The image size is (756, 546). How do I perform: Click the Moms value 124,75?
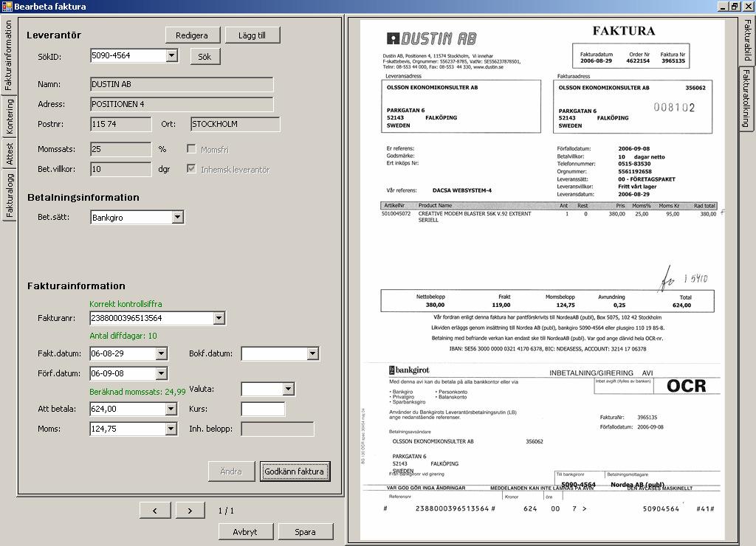coord(128,429)
